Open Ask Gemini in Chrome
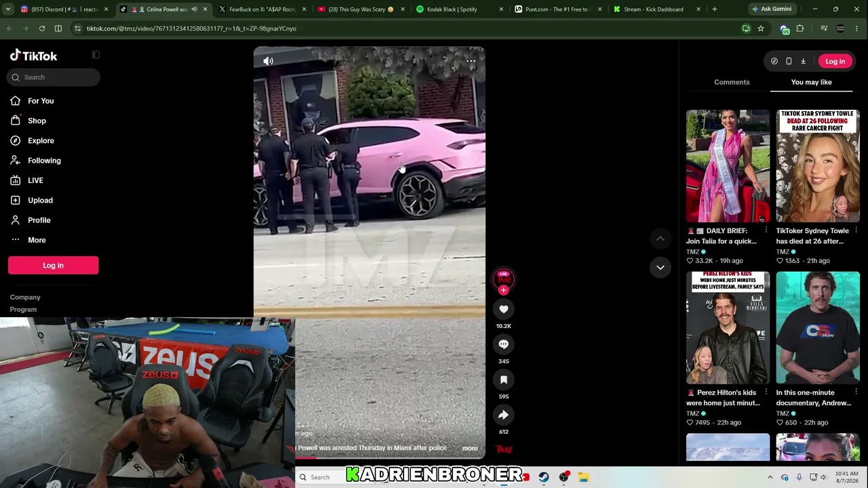The height and width of the screenshot is (488, 868). [x=772, y=9]
